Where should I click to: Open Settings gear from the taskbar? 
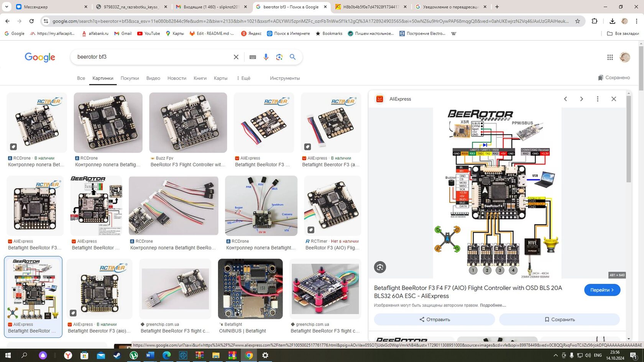[265, 355]
